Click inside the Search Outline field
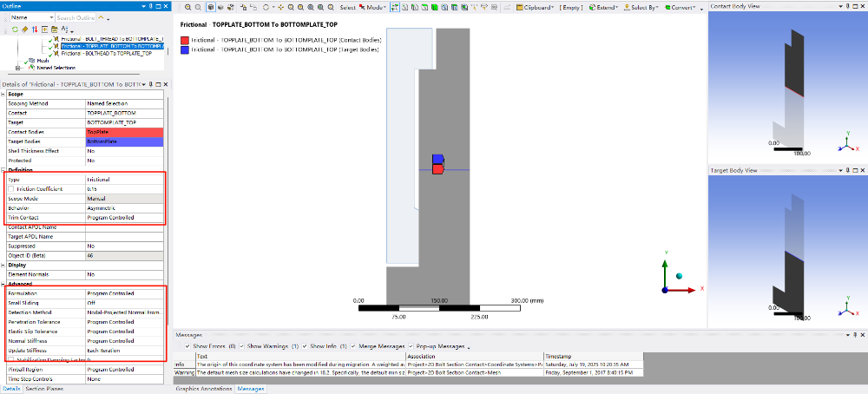 point(76,17)
